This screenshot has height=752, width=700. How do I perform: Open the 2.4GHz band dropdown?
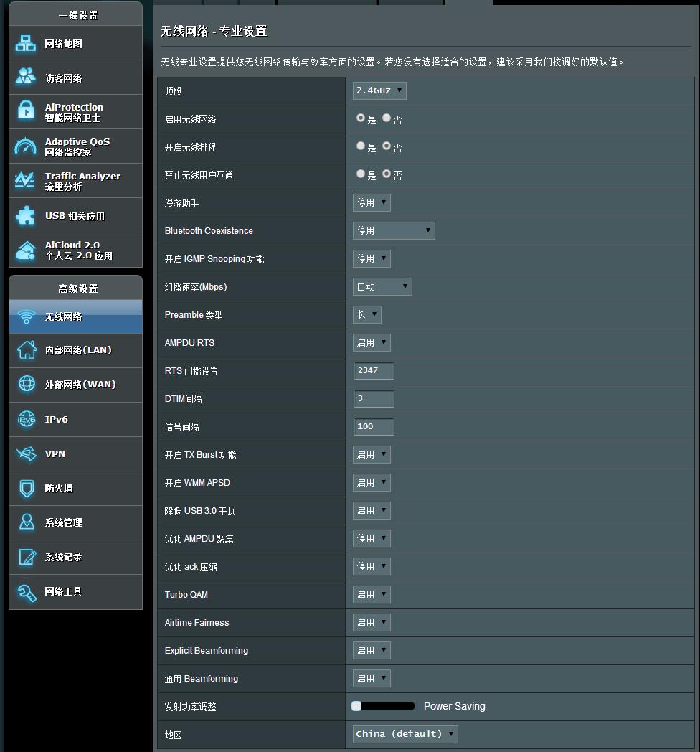[x=379, y=90]
